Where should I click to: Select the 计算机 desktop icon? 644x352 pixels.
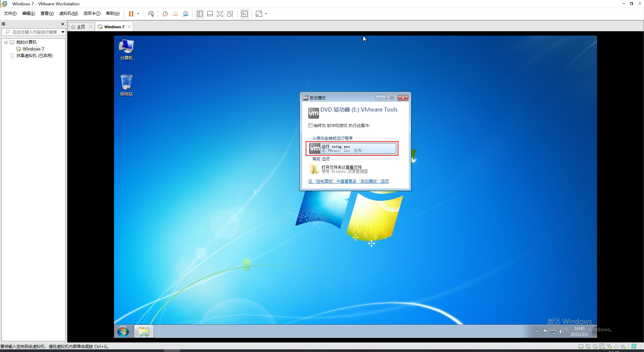coord(126,50)
